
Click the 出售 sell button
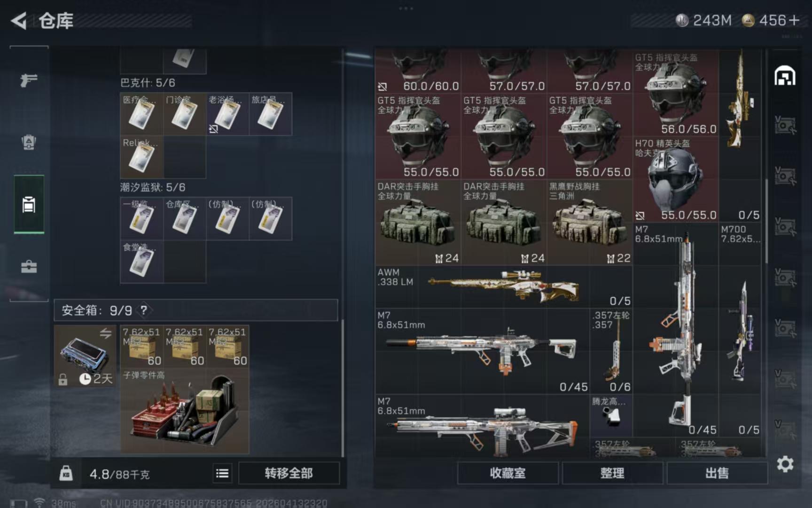(x=717, y=473)
